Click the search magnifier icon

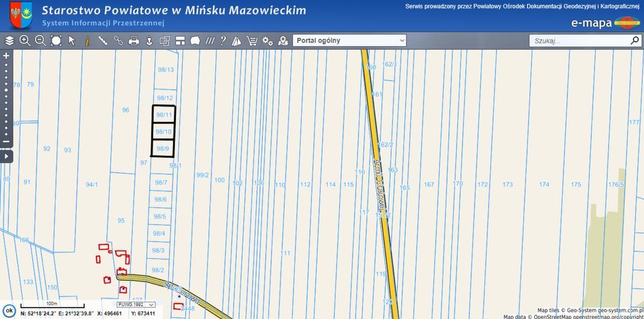[634, 41]
